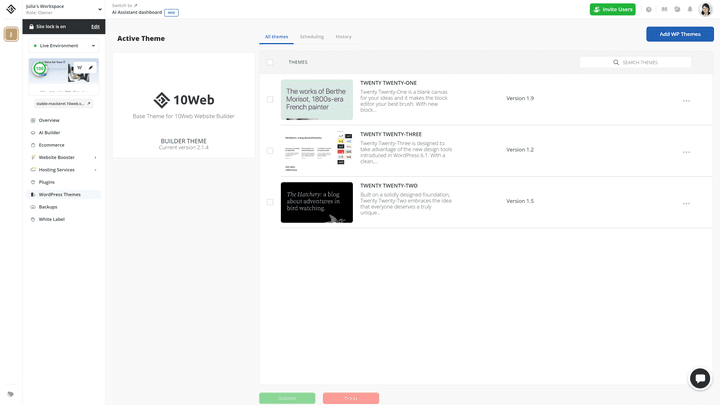Click the Overview sidebar icon
The height and width of the screenshot is (405, 720).
tap(33, 120)
